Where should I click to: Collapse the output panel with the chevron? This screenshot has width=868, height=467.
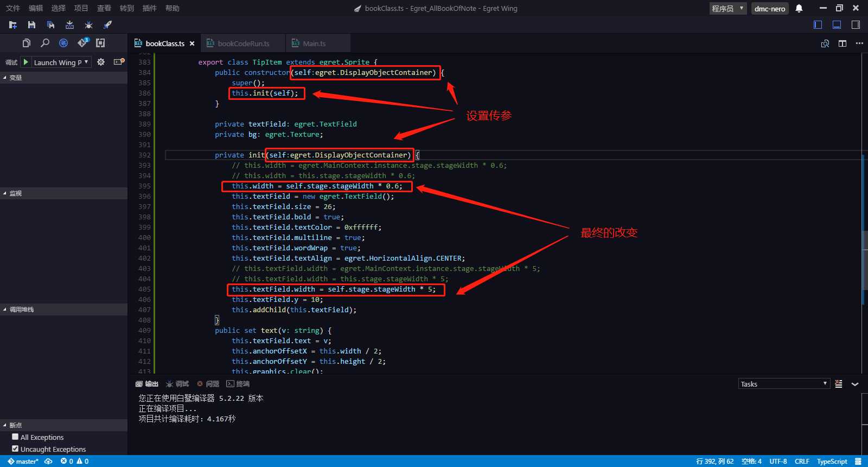[x=855, y=384]
